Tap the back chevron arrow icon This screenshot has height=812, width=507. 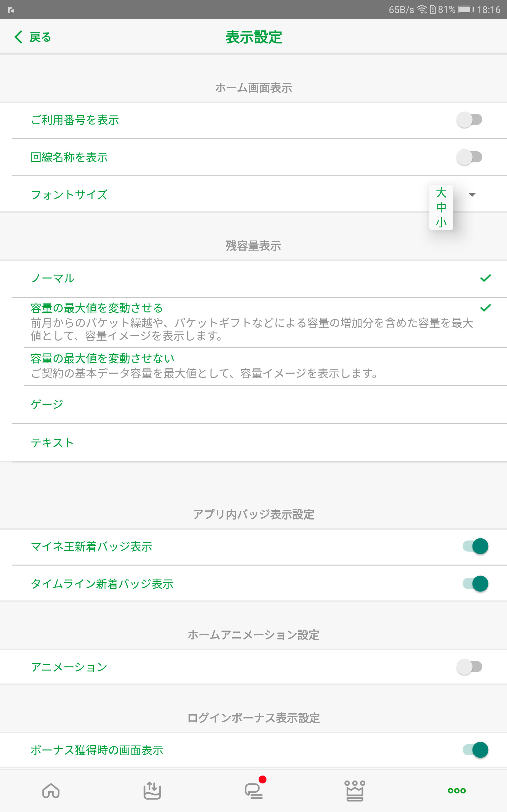[x=18, y=37]
